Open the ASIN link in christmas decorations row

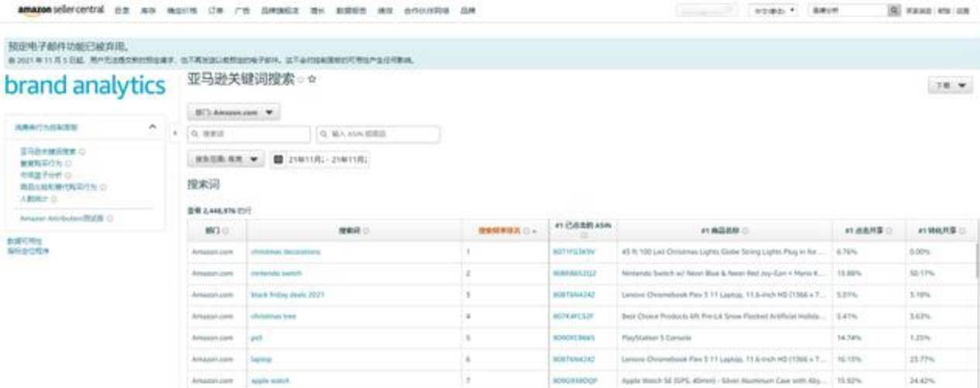574,252
